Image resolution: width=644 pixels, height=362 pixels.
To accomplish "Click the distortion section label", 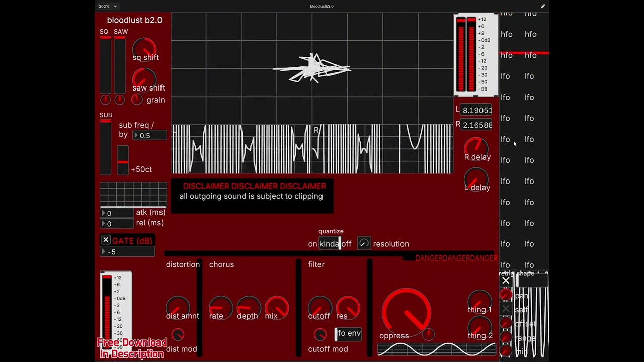I will click(x=183, y=264).
